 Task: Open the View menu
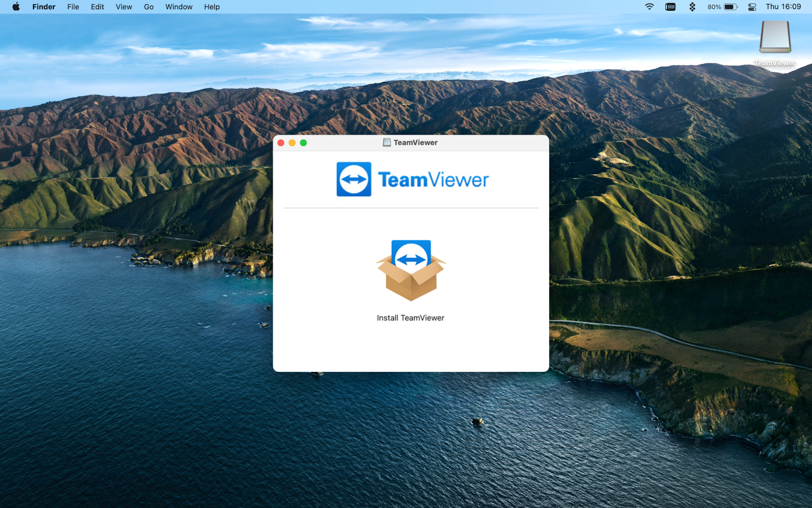tap(123, 7)
